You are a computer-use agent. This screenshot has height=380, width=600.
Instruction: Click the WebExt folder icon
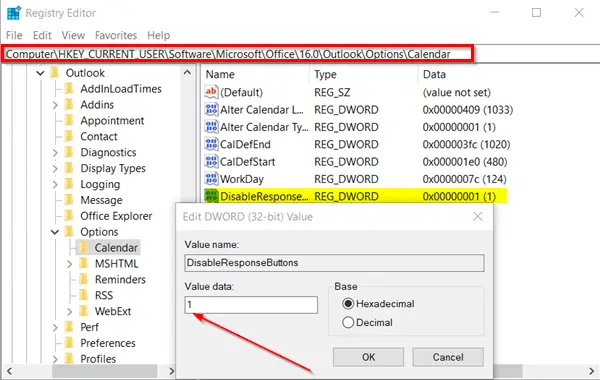[84, 311]
